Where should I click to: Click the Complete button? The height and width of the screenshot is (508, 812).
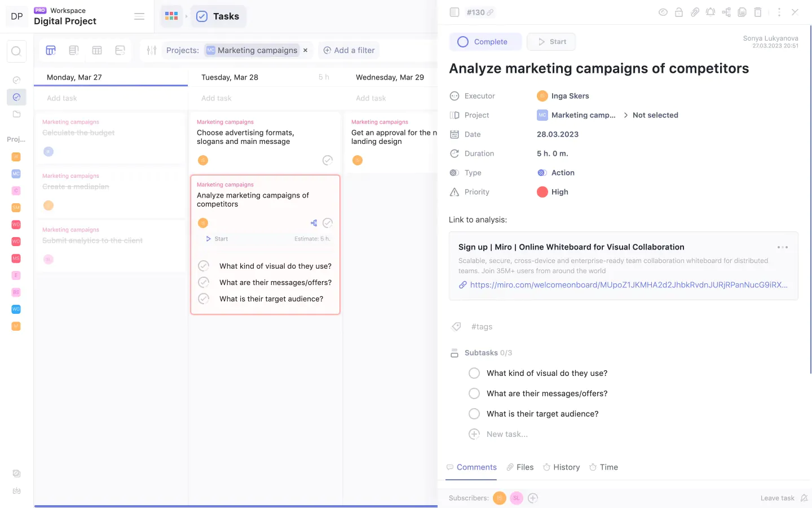click(485, 42)
